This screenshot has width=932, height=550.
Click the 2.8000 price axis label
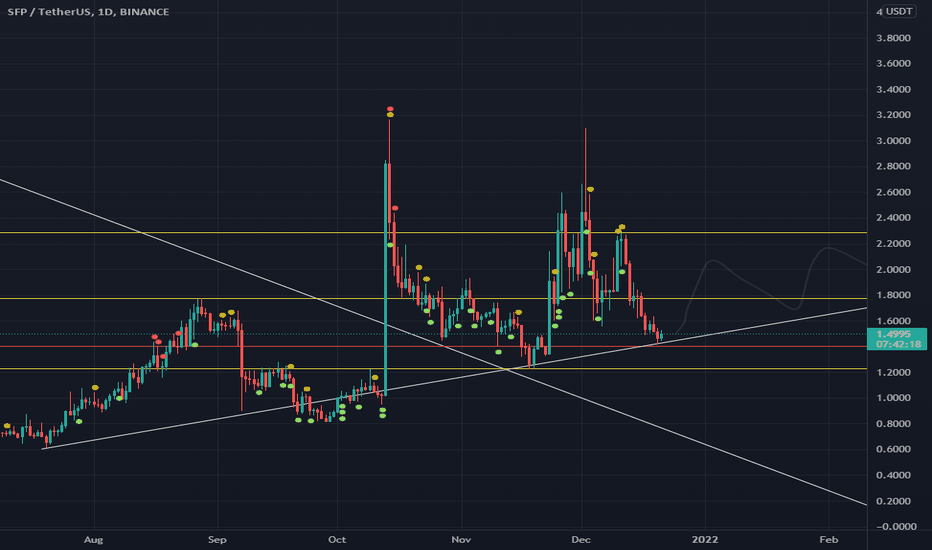pos(893,166)
